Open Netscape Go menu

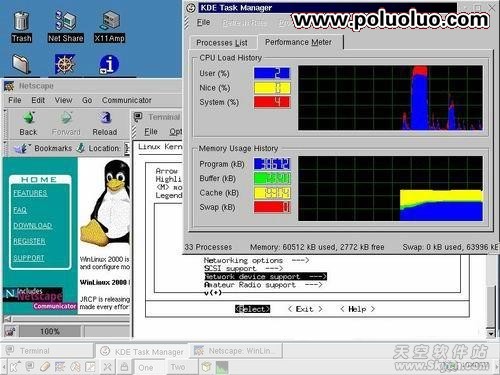point(87,100)
